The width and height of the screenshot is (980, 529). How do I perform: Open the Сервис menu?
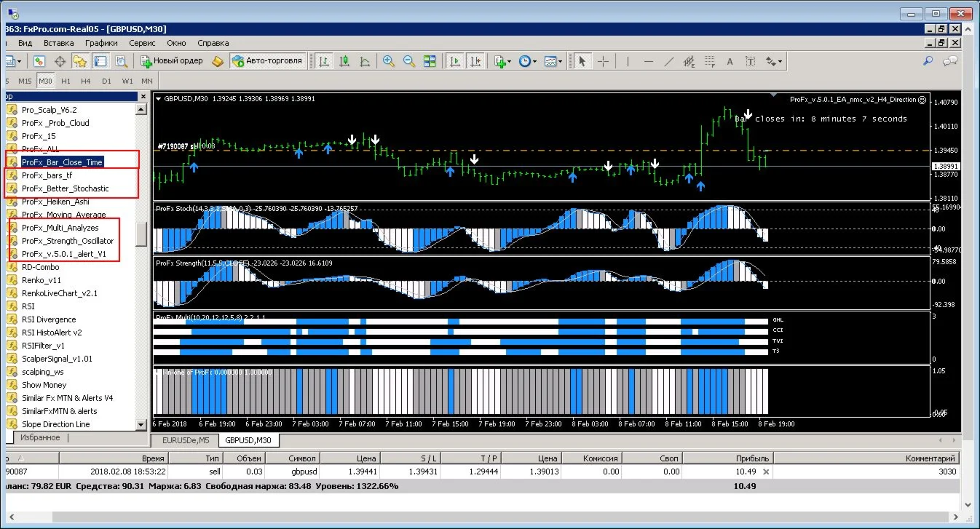(x=142, y=43)
